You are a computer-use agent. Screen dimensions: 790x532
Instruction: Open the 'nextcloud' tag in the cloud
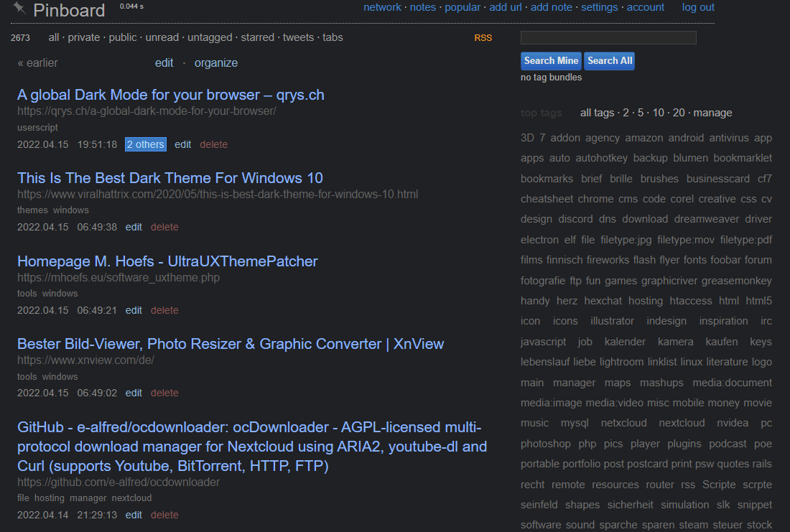pos(682,423)
